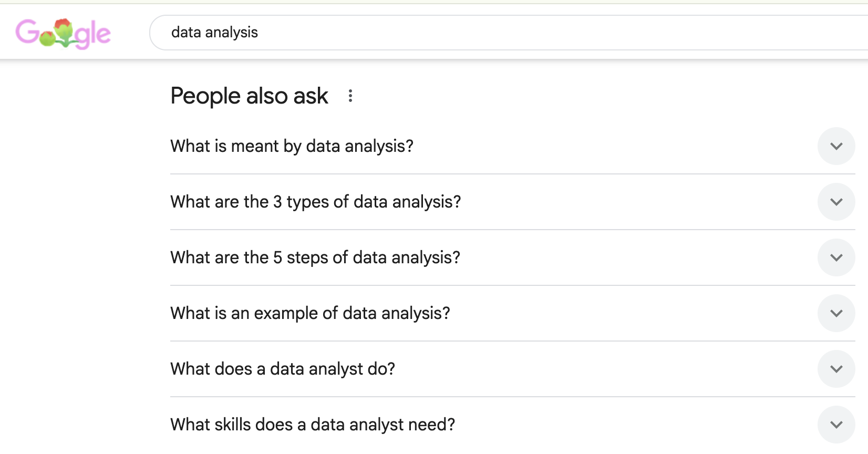Screen dimensions: 868x454
Task: Expand chevron for 'What are the 3 types' question
Action: 836,202
